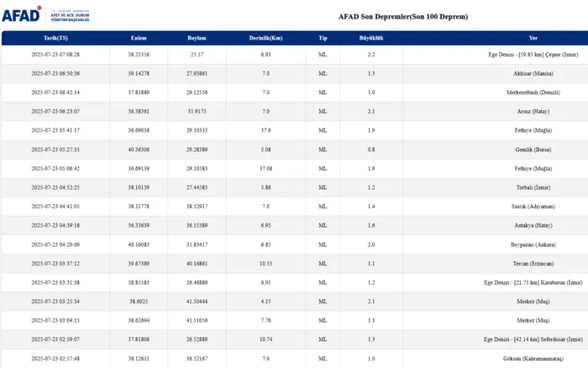Click the Tip column header
The width and height of the screenshot is (588, 368).
323,38
